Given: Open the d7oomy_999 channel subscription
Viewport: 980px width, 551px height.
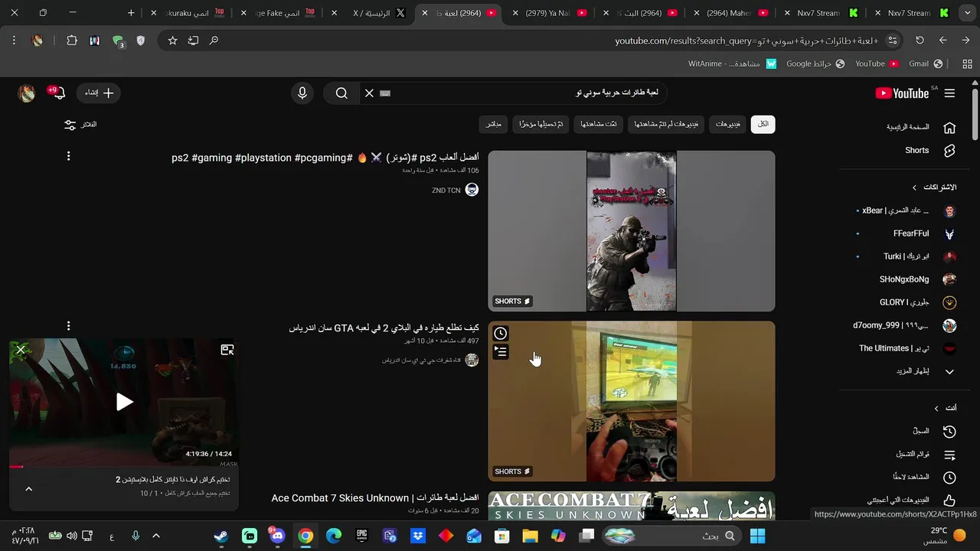Looking at the screenshot, I should 905,325.
